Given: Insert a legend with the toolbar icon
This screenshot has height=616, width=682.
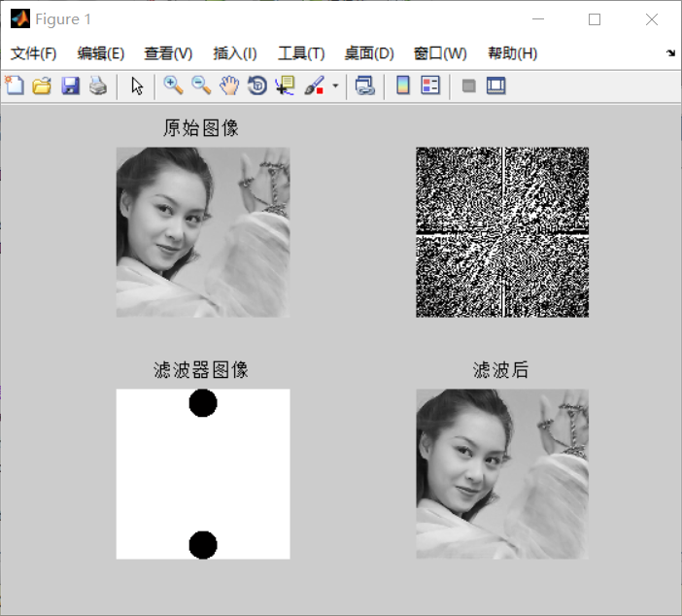Looking at the screenshot, I should 430,86.
